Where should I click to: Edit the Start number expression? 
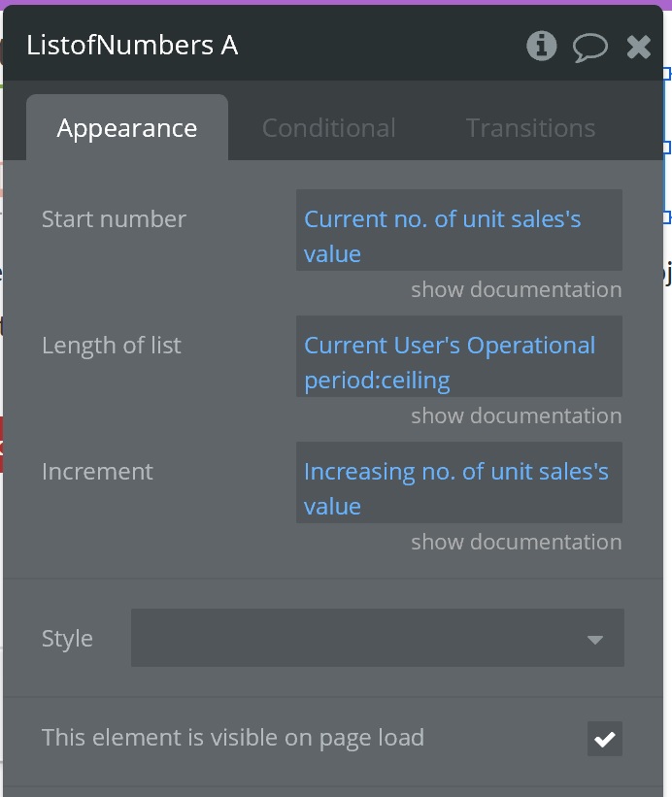click(458, 236)
